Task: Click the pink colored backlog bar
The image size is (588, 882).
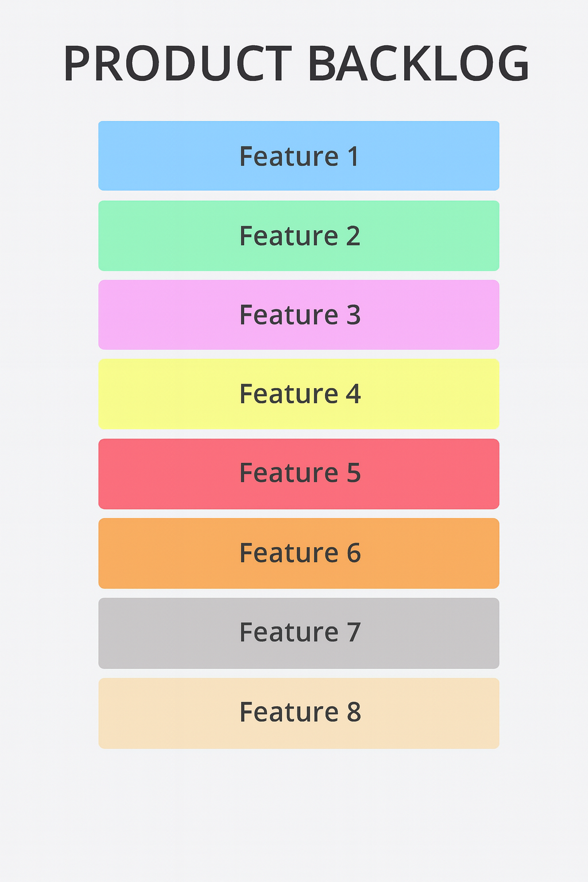Action: point(172,315)
